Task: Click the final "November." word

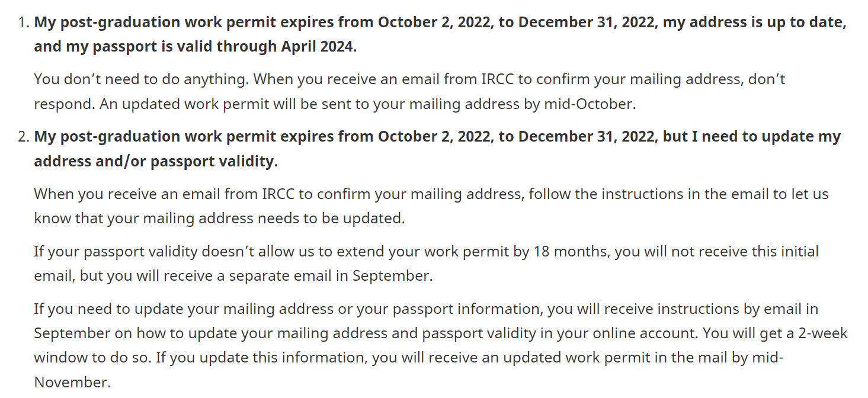Action: (72, 382)
